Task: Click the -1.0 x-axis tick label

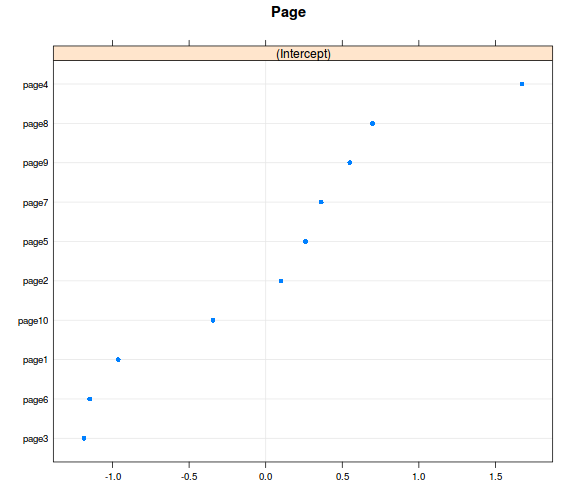Action: pyautogui.click(x=113, y=477)
